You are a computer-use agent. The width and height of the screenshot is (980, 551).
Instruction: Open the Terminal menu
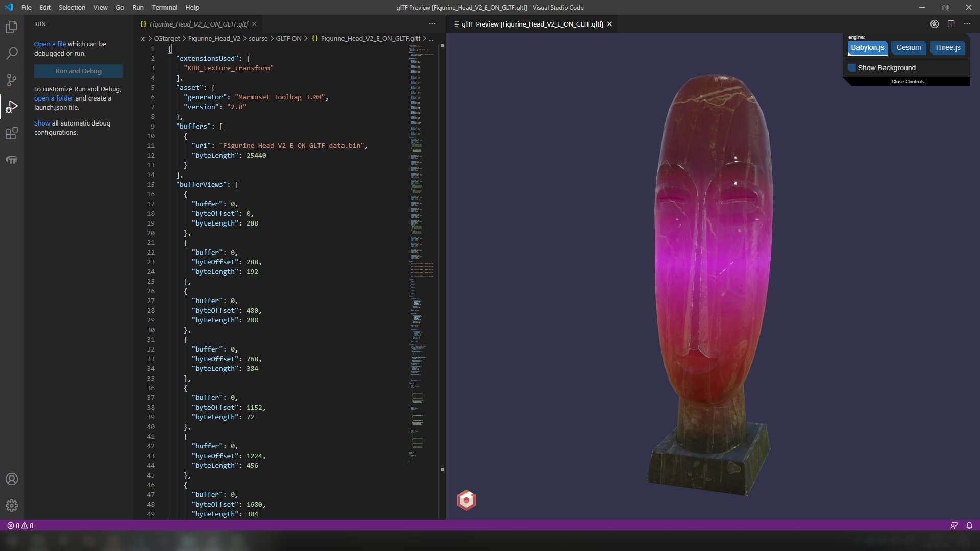[x=164, y=7]
